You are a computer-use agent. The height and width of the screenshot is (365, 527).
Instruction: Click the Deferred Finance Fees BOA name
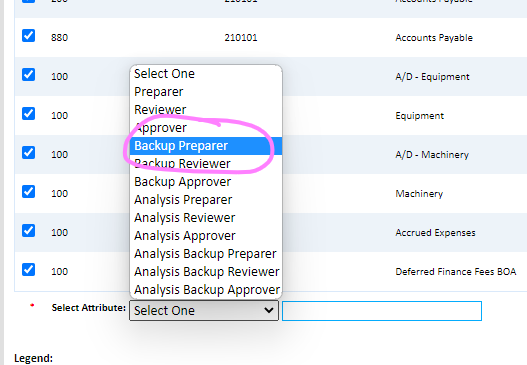coord(456,272)
